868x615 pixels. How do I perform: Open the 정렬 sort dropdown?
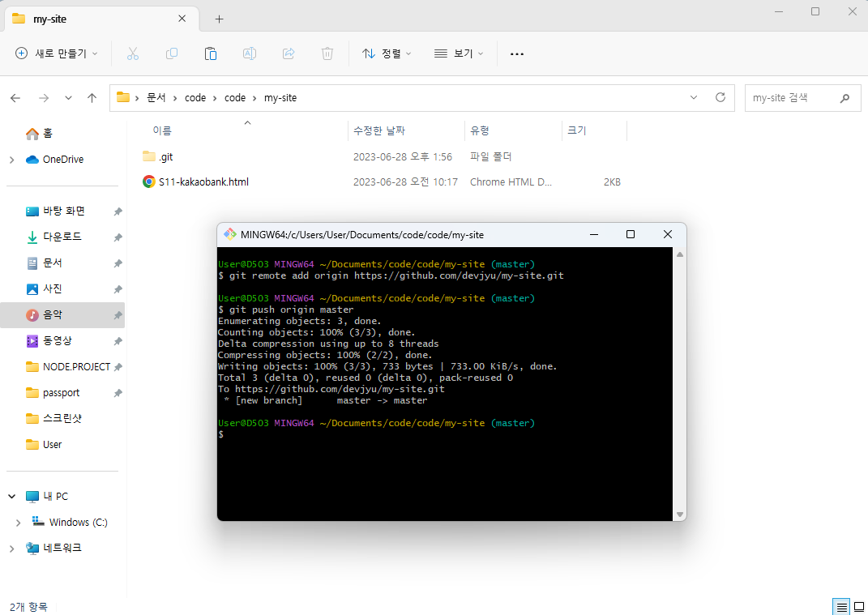tap(387, 53)
